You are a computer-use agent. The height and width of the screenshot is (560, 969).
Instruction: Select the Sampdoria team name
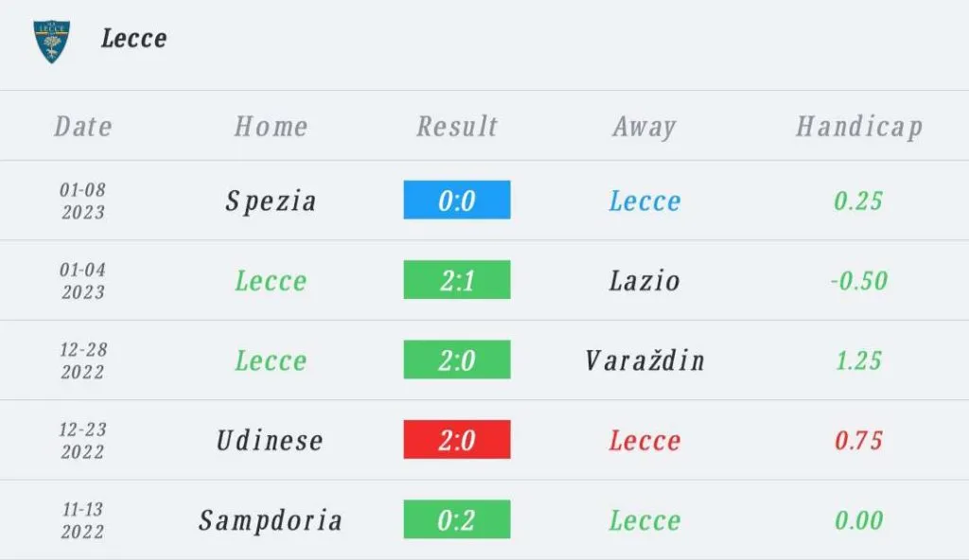(271, 519)
